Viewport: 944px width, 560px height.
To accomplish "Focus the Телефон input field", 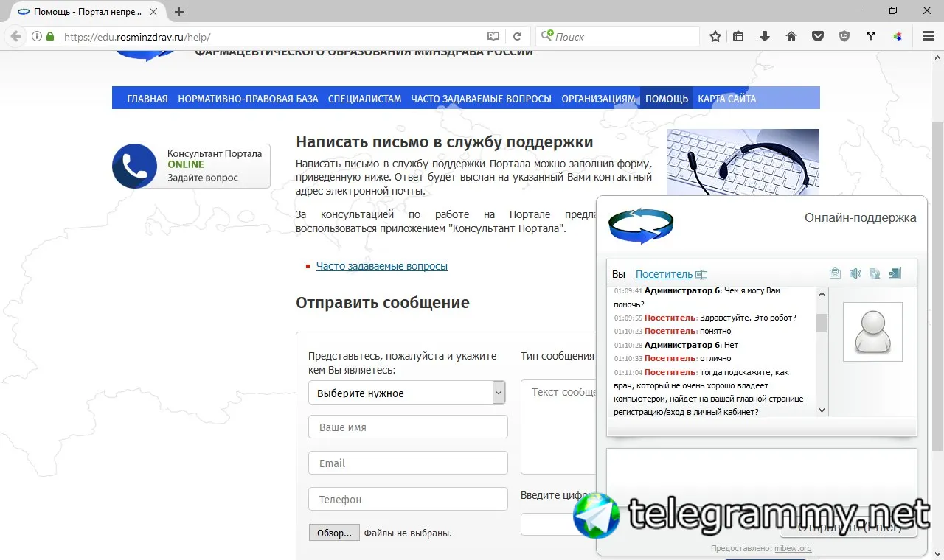I will pos(408,499).
